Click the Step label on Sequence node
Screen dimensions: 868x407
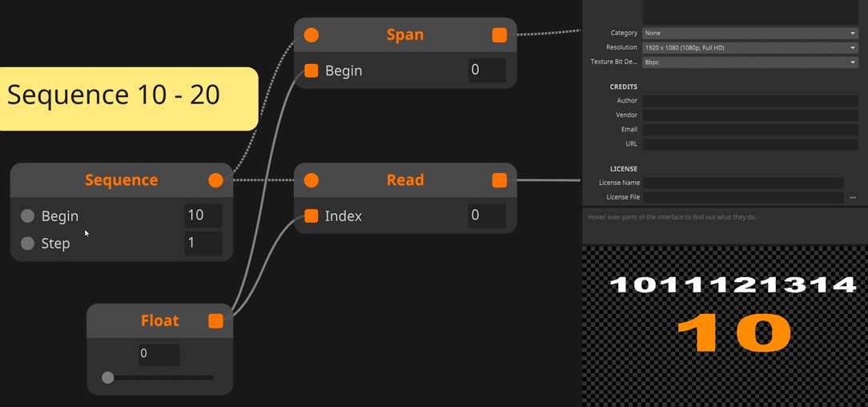[56, 244]
